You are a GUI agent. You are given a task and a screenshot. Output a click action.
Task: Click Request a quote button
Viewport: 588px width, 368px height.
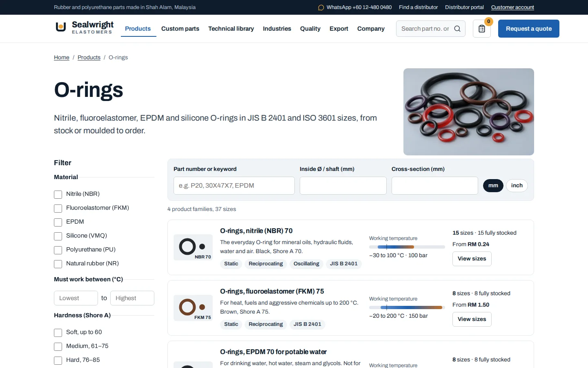529,29
